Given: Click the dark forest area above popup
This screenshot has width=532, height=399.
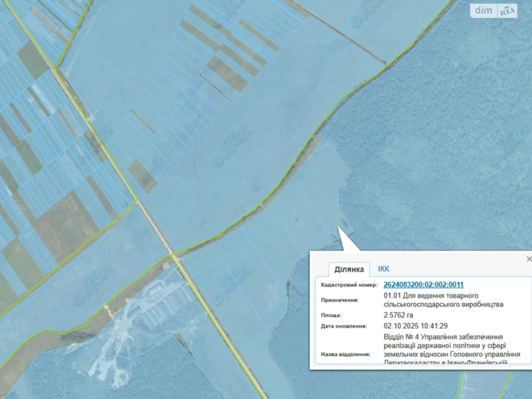Looking at the screenshot, I should point(432,150).
